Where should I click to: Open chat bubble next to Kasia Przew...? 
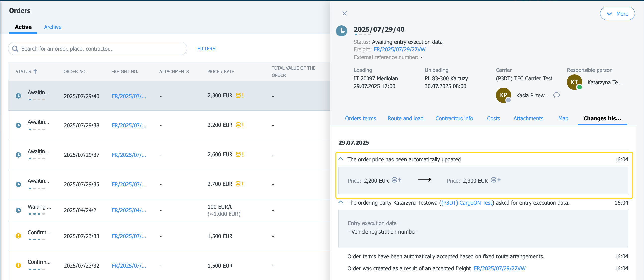point(556,95)
